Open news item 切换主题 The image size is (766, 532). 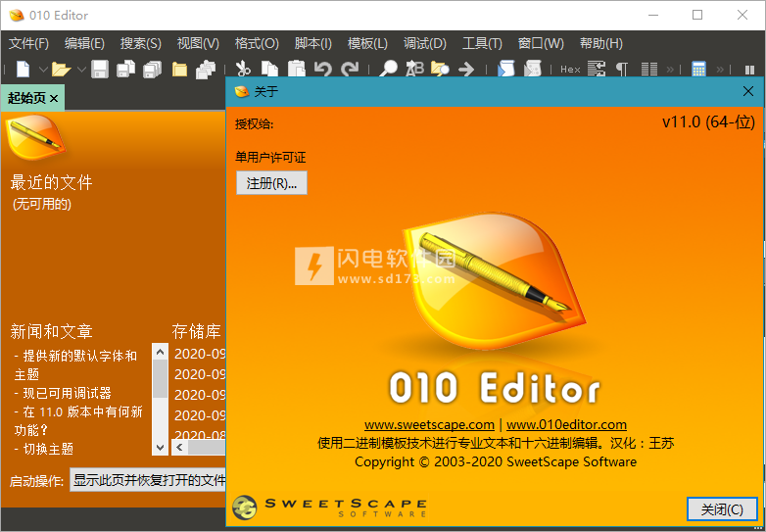[44, 449]
